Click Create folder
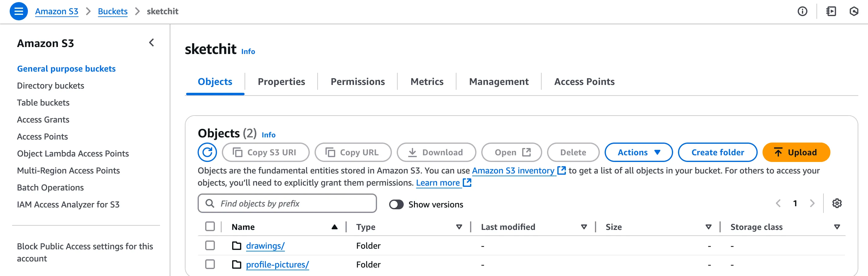This screenshot has height=276, width=868. pyautogui.click(x=717, y=152)
